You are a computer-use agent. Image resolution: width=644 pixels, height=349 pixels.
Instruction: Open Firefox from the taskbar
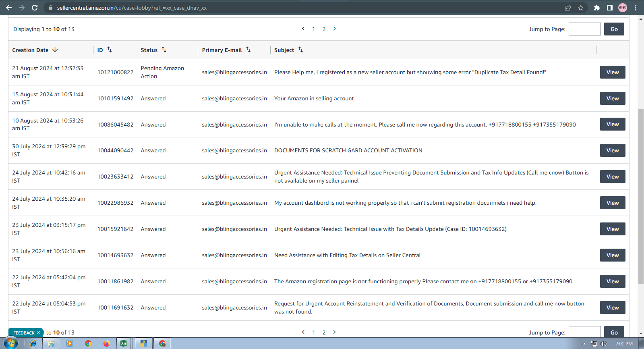106,343
